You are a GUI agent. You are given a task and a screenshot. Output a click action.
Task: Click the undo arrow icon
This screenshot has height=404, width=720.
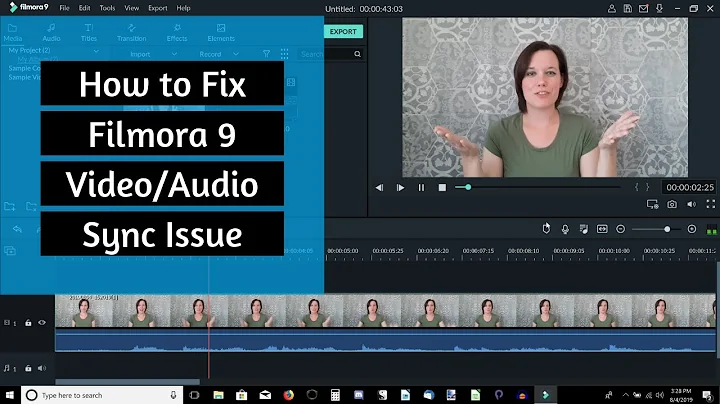17,229
